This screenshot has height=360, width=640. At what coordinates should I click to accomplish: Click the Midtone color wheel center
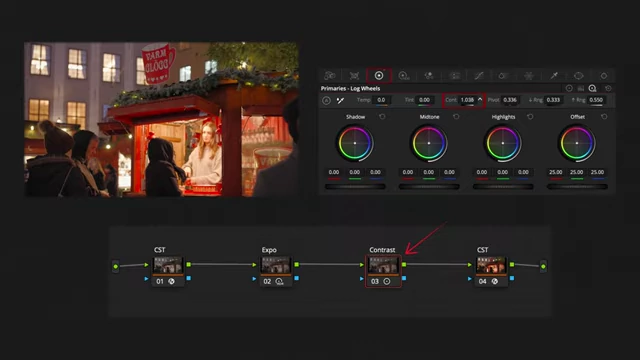click(x=429, y=143)
